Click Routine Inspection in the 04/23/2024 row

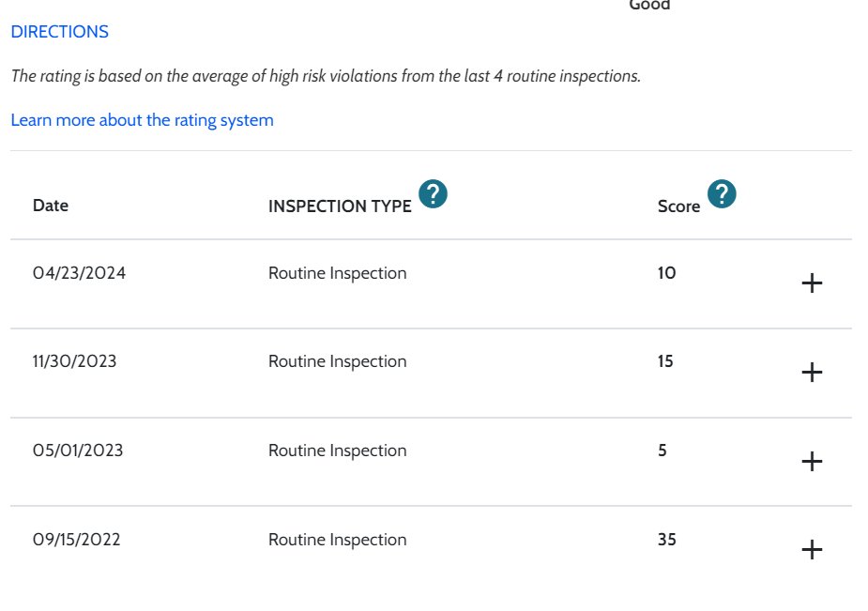(x=338, y=273)
